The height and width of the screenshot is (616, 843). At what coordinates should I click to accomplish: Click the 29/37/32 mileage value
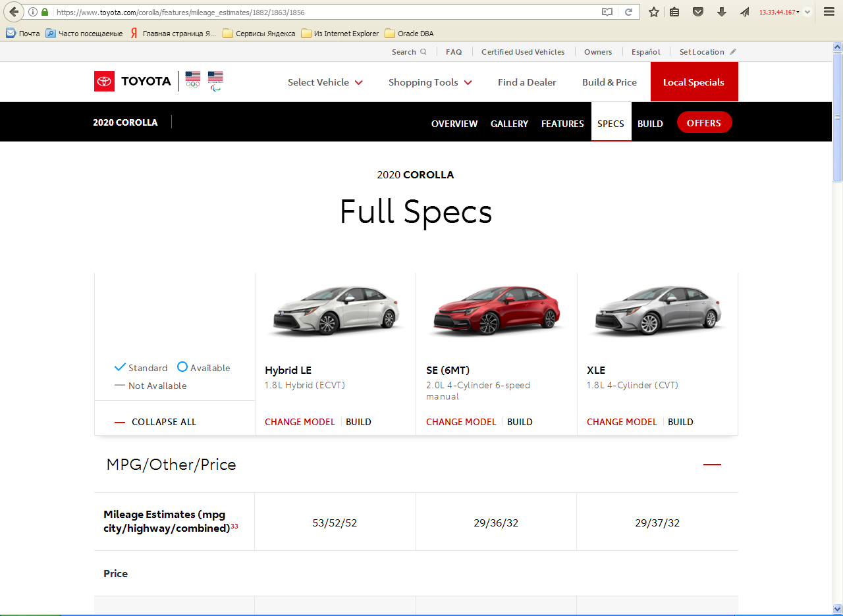(x=657, y=523)
